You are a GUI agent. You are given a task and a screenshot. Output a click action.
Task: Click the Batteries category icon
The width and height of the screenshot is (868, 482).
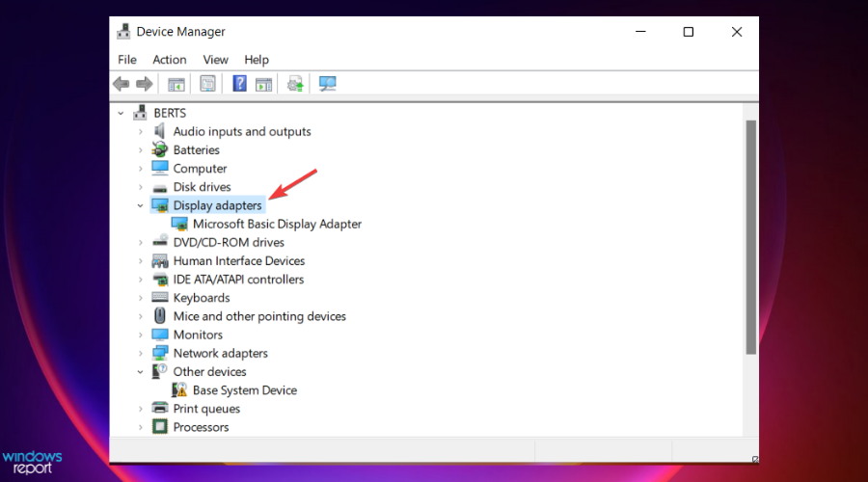(159, 149)
